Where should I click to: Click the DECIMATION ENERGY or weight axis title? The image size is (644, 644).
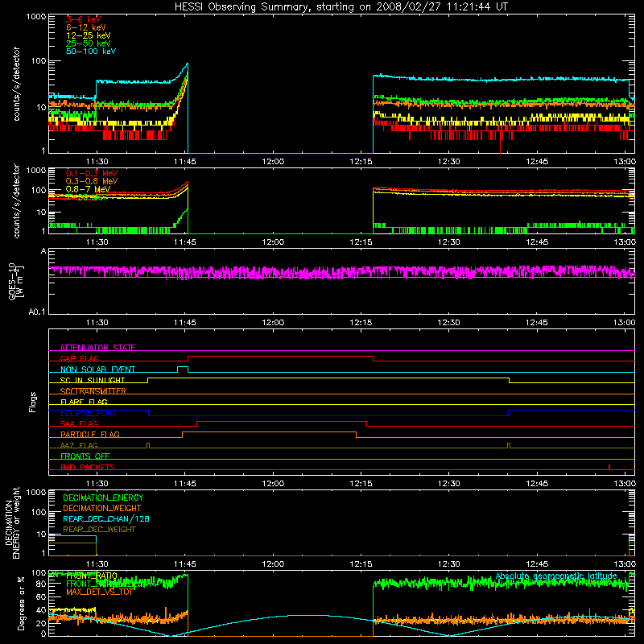12,523
